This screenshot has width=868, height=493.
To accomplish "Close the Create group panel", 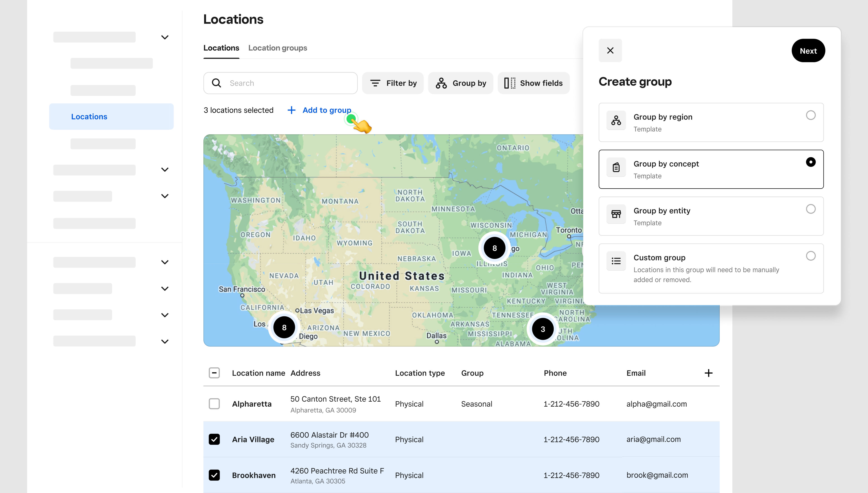I will [x=610, y=50].
